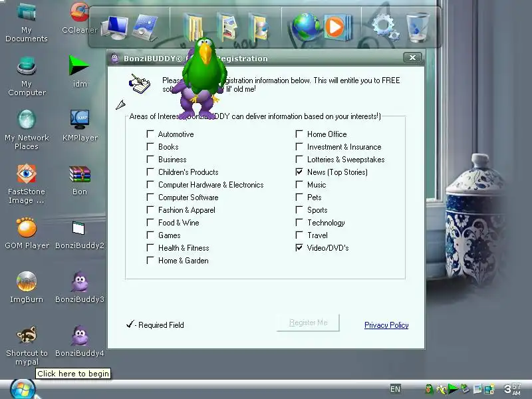
Task: Tick Investment & Insurance
Action: click(299, 146)
